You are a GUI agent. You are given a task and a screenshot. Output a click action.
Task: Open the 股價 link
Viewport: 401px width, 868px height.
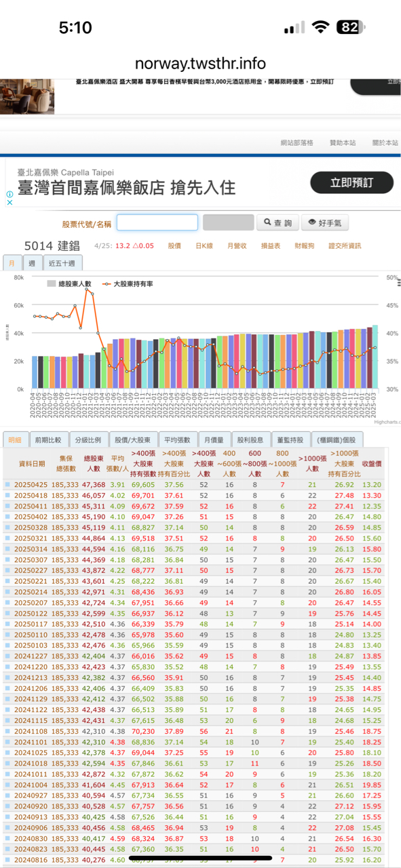(x=174, y=245)
